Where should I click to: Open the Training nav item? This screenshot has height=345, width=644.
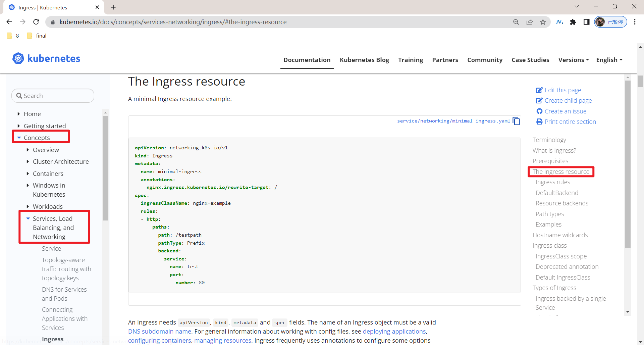pyautogui.click(x=411, y=60)
